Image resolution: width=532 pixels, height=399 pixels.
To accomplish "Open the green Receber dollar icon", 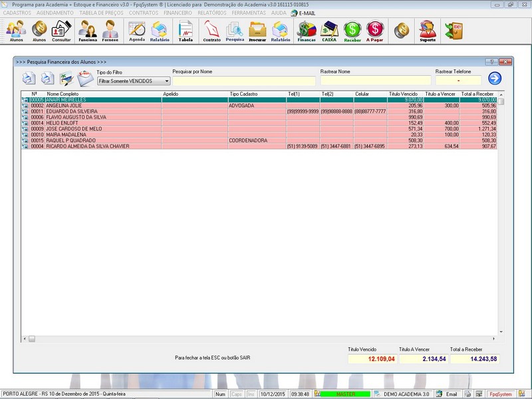I will coord(352,31).
